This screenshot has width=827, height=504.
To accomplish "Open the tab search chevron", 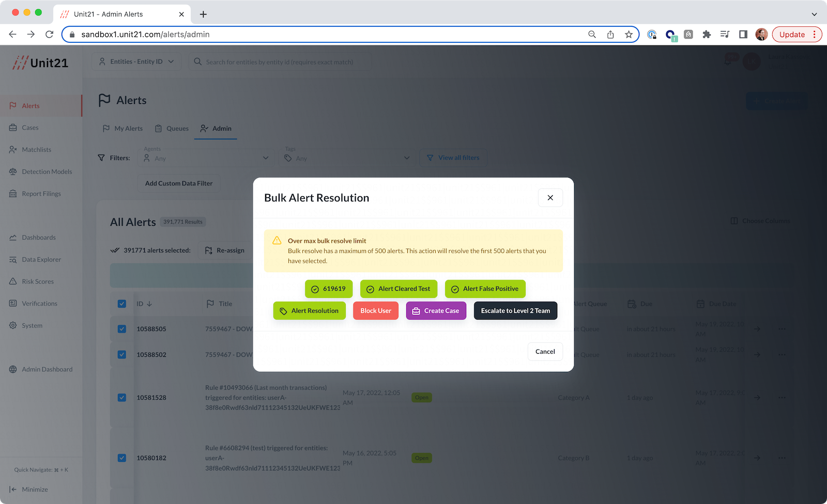I will (814, 14).
